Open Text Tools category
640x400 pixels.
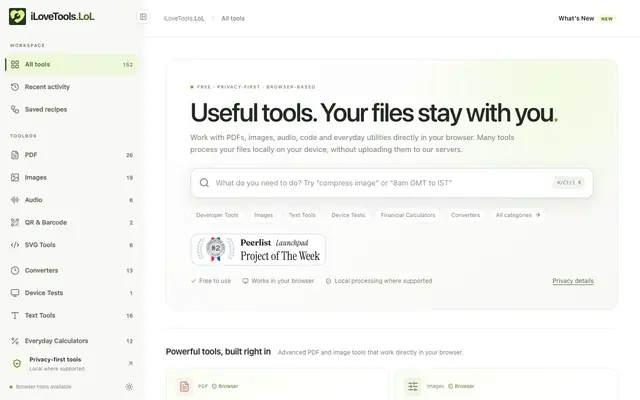[72, 316]
